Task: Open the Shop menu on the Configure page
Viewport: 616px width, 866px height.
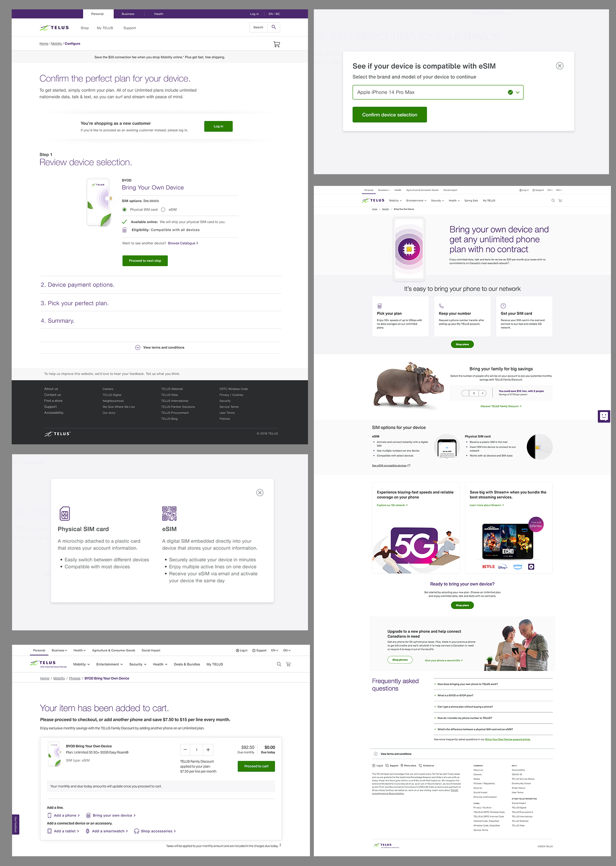Action: tap(85, 28)
